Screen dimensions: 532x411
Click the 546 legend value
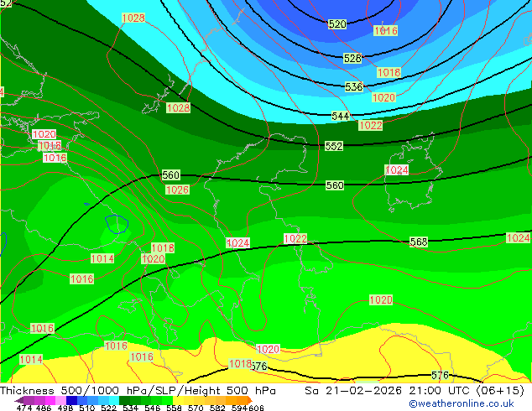(153, 408)
